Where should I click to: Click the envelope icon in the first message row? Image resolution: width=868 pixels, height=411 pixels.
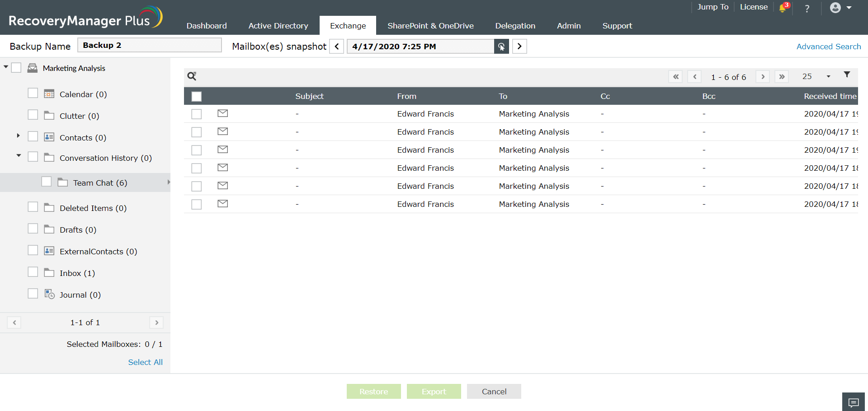222,113
